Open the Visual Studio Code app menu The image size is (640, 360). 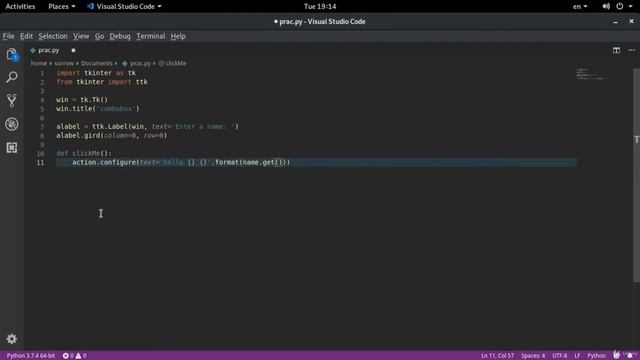click(x=124, y=6)
